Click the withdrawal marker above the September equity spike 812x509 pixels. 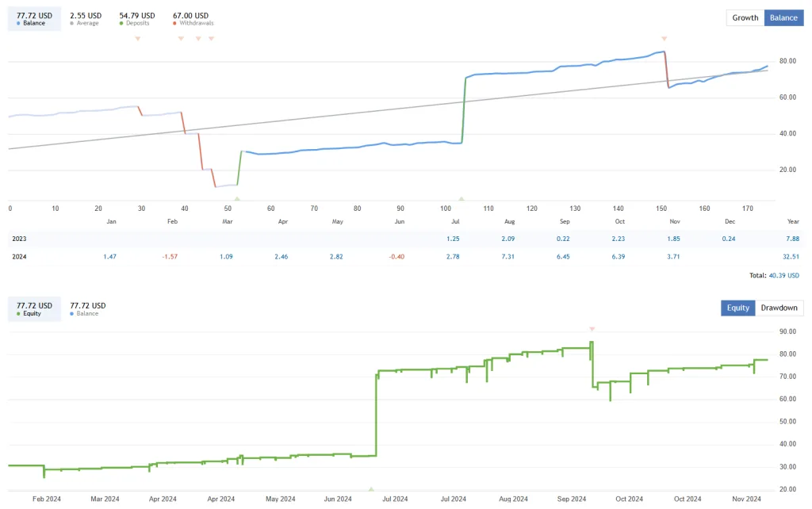[592, 327]
